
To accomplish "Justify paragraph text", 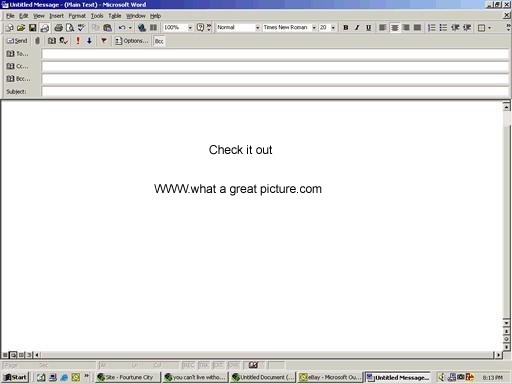I will (x=417, y=28).
